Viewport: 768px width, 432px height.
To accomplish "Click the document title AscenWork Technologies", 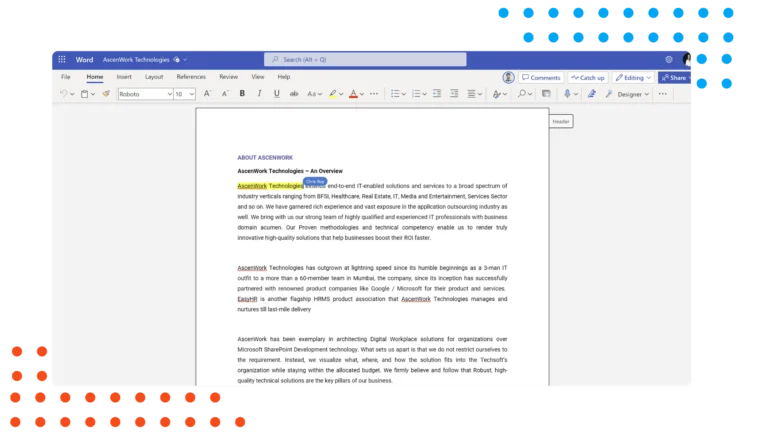I will click(x=136, y=59).
